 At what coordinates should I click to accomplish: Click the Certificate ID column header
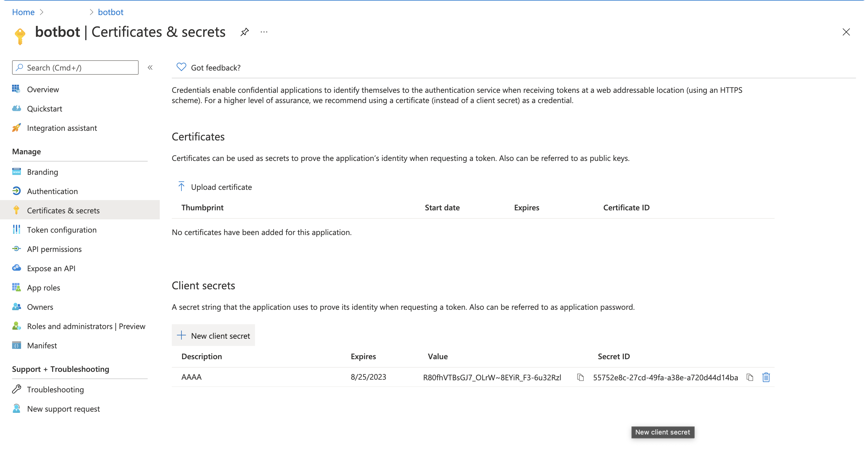(626, 208)
